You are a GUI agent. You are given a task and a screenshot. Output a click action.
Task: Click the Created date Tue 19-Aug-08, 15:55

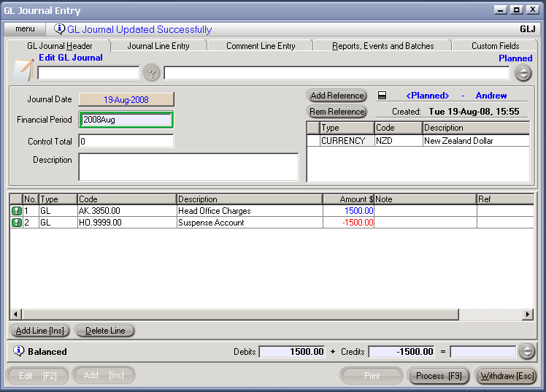coord(474,112)
